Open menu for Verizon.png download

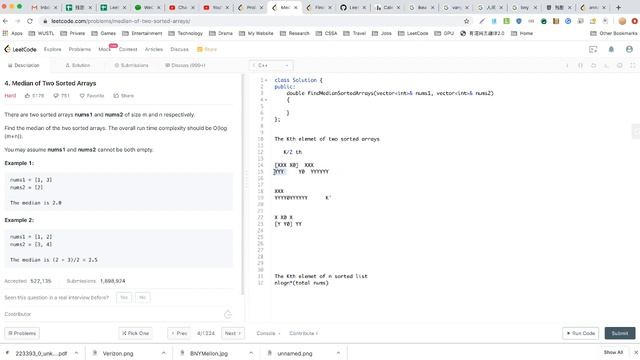164,353
